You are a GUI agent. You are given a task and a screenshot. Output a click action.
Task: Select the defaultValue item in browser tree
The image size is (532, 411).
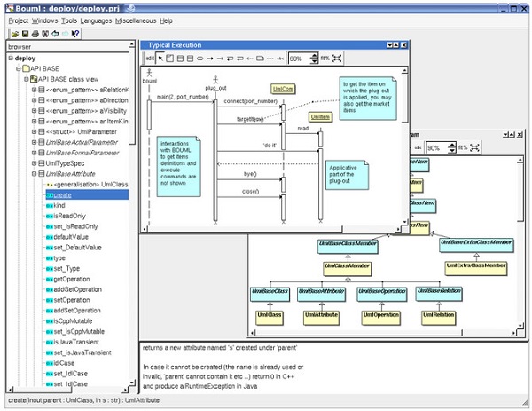(x=71, y=236)
